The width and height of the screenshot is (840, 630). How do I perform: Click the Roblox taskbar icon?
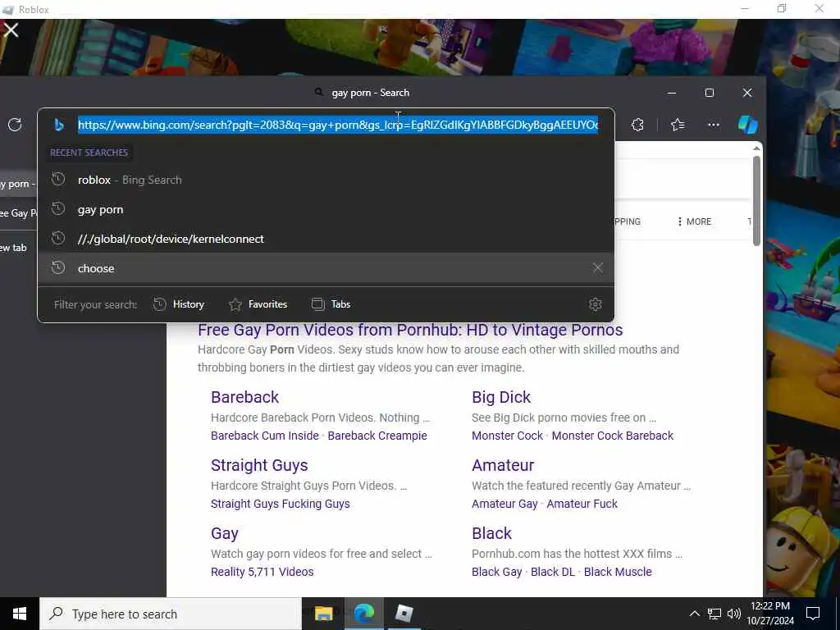tap(404, 614)
